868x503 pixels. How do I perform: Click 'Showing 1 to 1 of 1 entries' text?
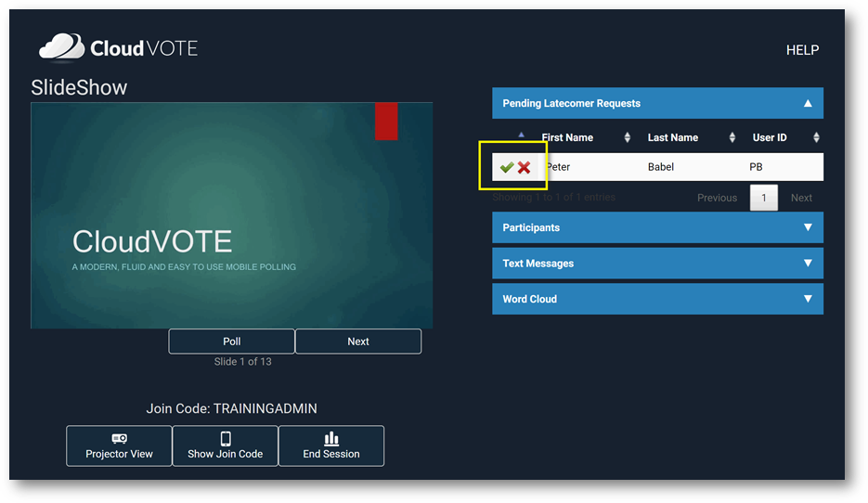pos(553,198)
